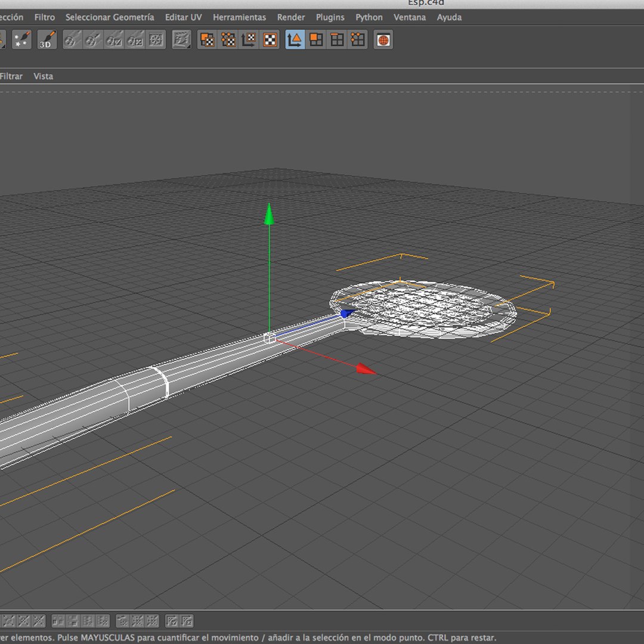The height and width of the screenshot is (644, 644).
Task: Switch to Texture Axis mode icon
Action: click(x=249, y=40)
